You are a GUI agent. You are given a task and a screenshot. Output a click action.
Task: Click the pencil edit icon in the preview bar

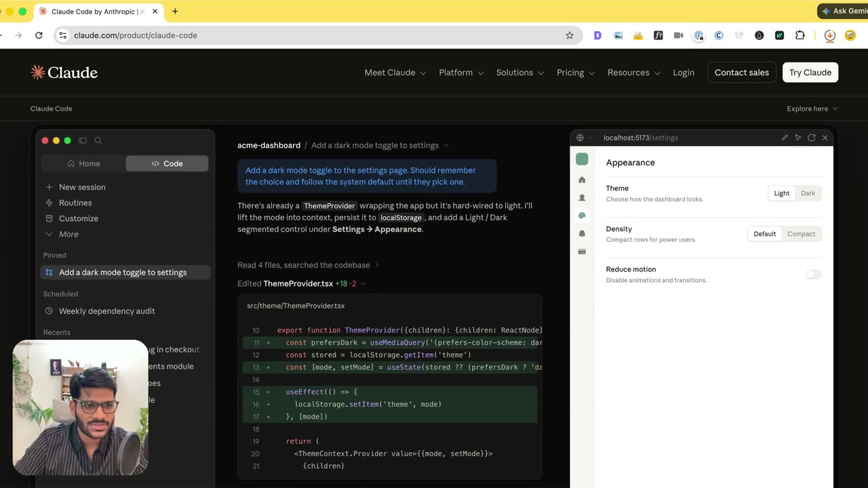pos(785,138)
